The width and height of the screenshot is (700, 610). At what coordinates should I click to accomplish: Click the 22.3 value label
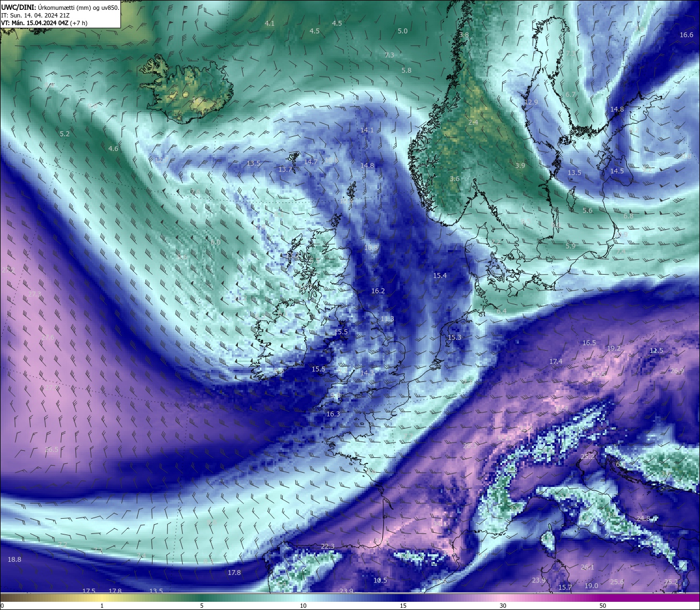tap(327, 547)
